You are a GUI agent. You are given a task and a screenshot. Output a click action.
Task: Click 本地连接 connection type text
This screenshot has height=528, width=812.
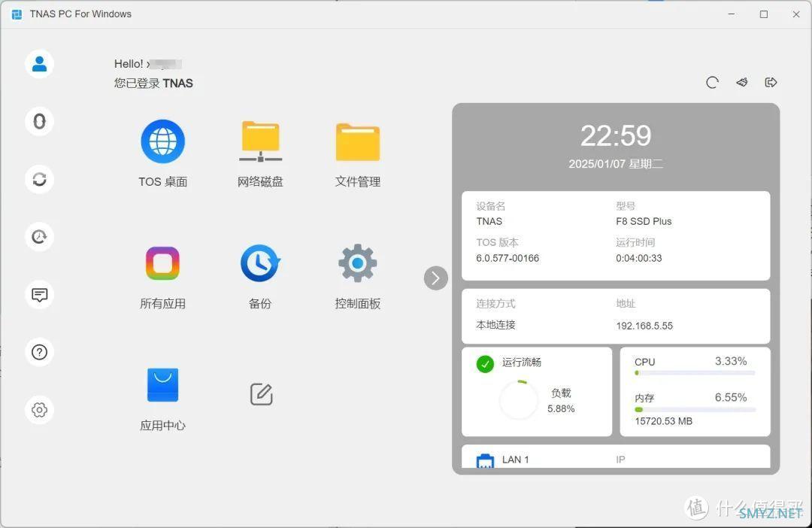click(495, 325)
